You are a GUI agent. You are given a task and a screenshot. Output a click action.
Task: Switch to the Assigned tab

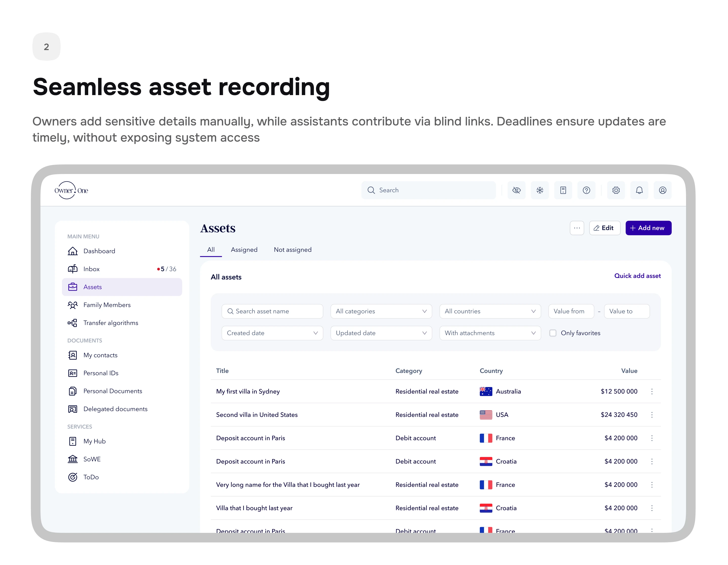pos(244,249)
